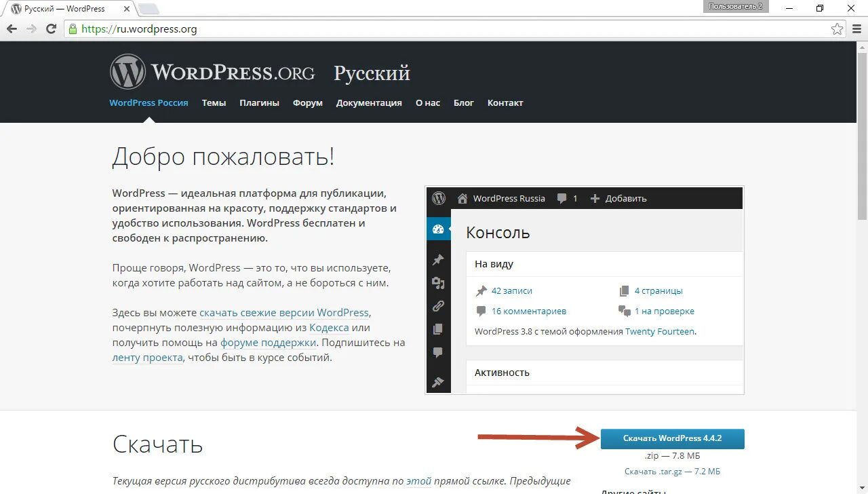868x494 pixels.
Task: Click the Добро пожаловать! heading
Action: click(223, 156)
